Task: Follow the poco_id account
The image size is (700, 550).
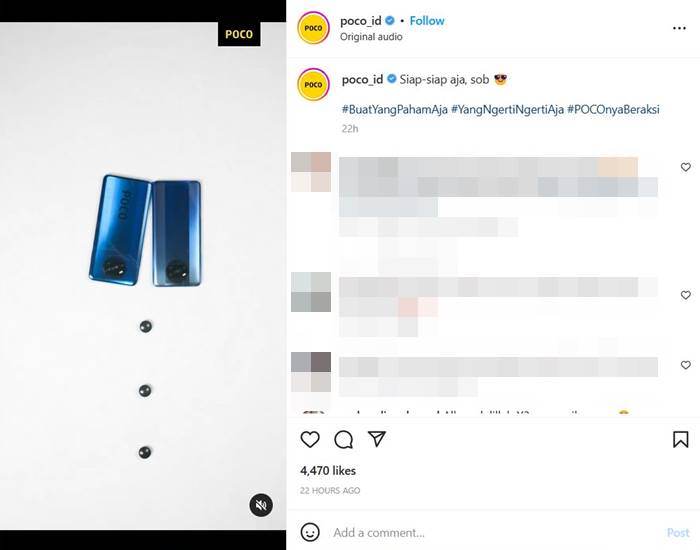Action: (x=427, y=20)
